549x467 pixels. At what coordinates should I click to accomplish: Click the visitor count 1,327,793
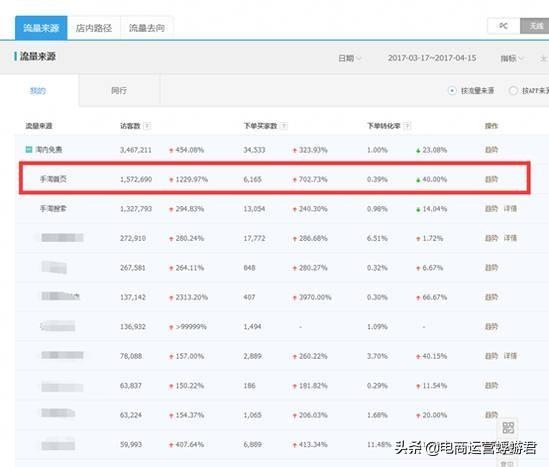coord(136,209)
